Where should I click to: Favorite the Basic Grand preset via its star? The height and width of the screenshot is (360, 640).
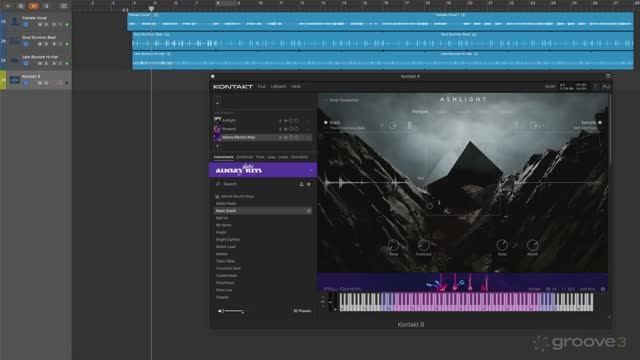click(x=309, y=211)
